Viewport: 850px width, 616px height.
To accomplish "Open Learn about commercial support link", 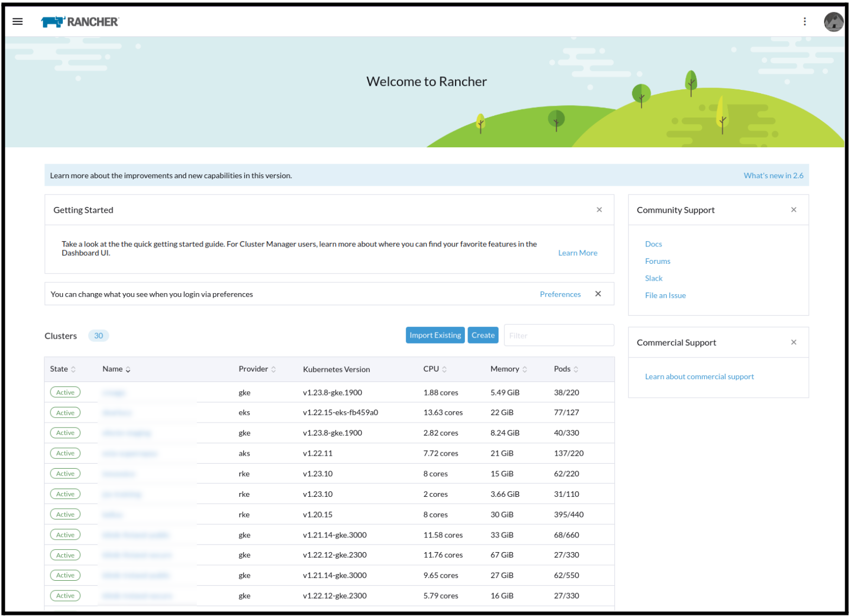I will point(699,377).
